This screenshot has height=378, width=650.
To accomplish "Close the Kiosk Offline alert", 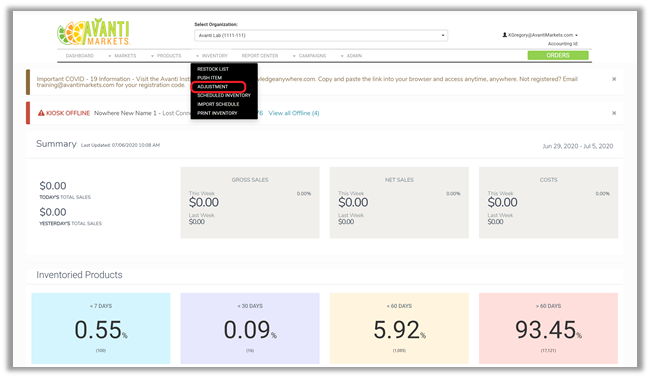I will (x=614, y=113).
